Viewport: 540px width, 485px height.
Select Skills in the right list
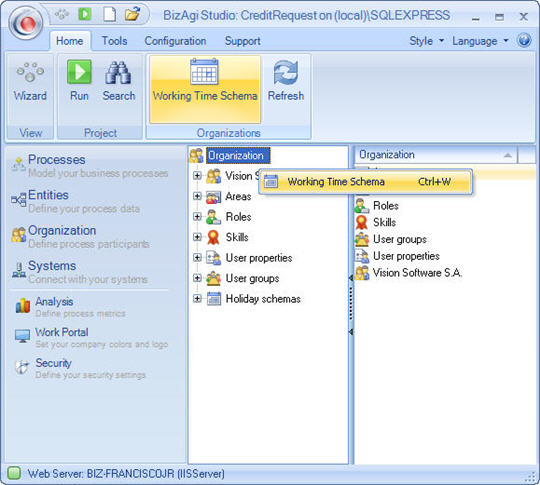pos(384,222)
